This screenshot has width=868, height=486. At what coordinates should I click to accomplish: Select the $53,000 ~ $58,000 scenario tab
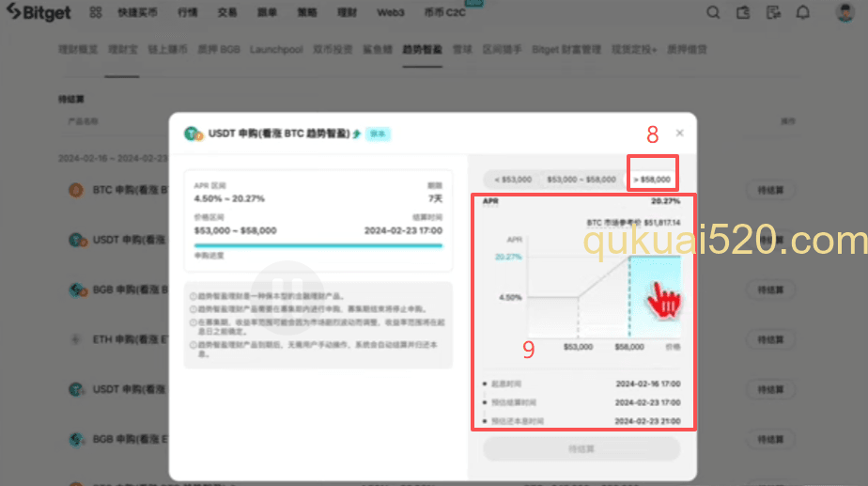[581, 179]
